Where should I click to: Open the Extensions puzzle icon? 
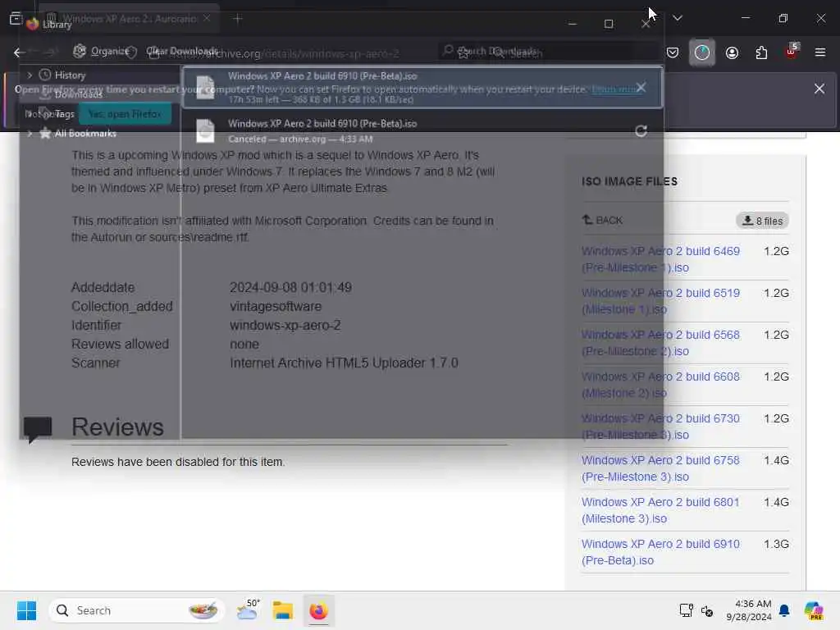[761, 52]
